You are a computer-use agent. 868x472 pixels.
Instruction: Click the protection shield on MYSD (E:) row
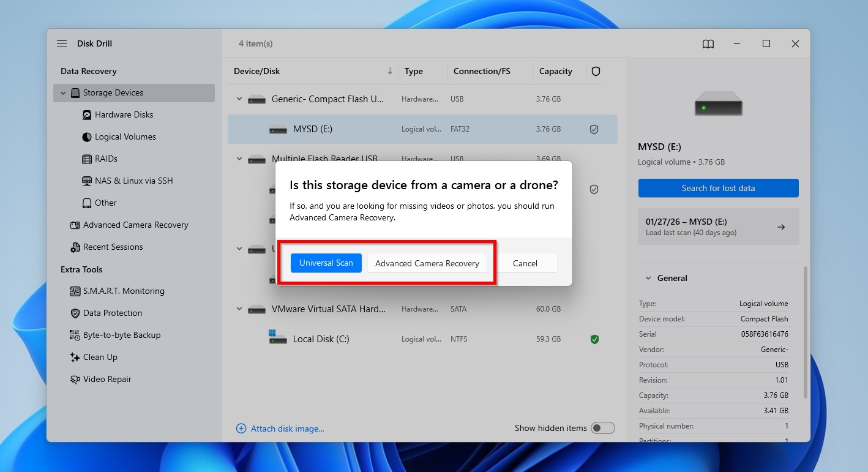pyautogui.click(x=594, y=130)
